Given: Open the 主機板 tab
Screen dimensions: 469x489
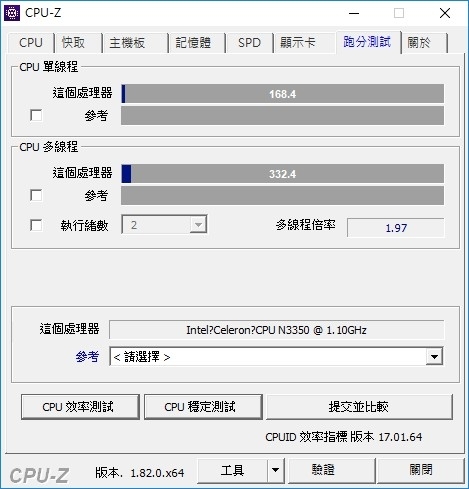Looking at the screenshot, I should 135,43.
